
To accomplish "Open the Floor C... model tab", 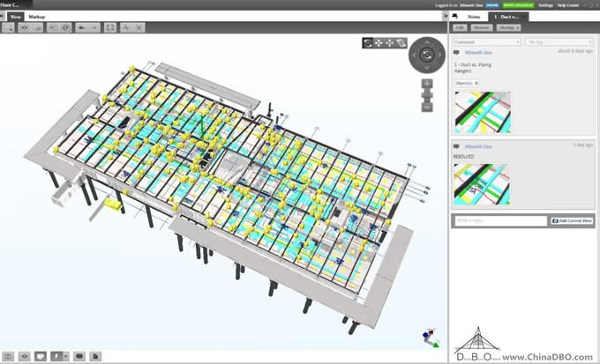I will (x=16, y=5).
